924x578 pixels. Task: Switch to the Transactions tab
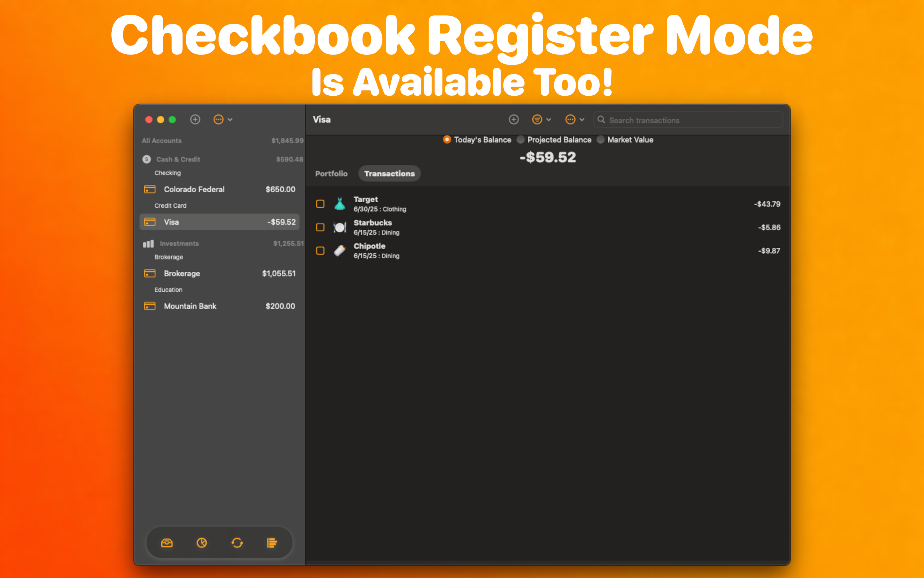point(389,173)
